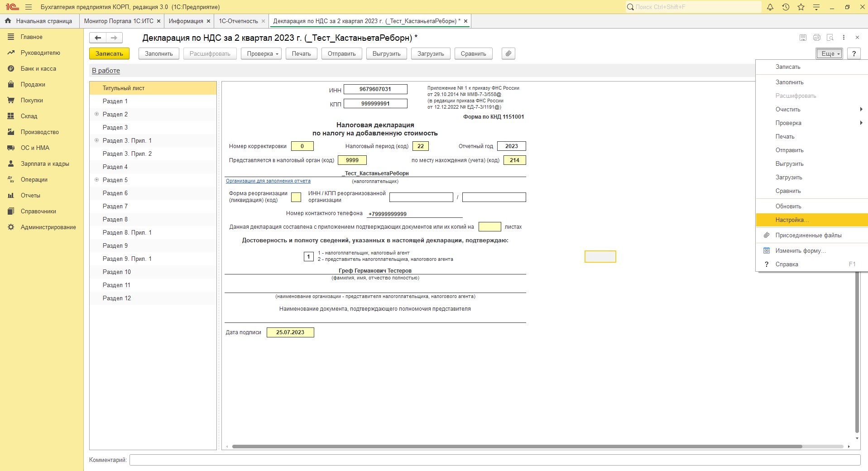Open the Проверка dropdown button
The height and width of the screenshot is (471, 868).
click(261, 53)
